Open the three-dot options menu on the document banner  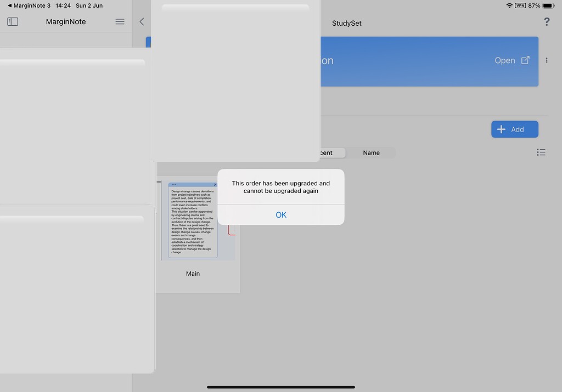pos(547,60)
